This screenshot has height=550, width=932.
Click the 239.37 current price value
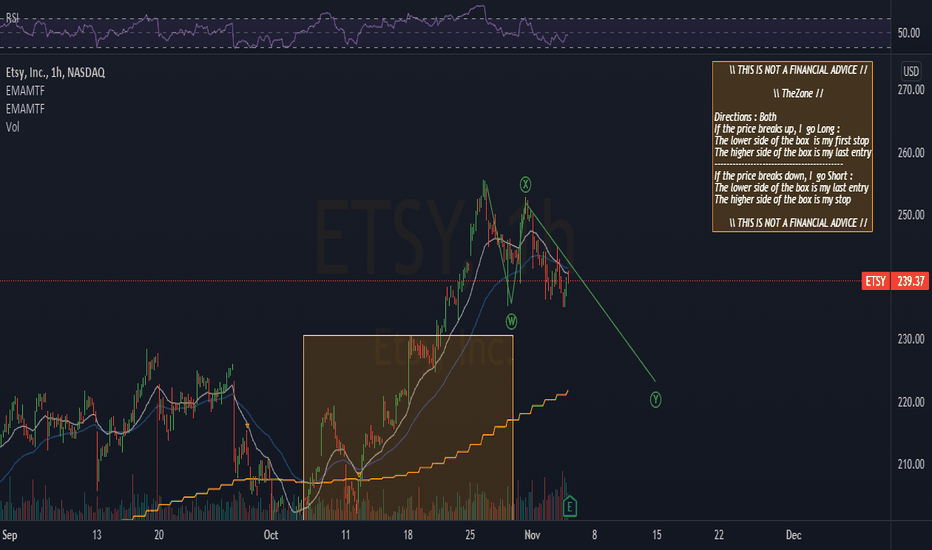pos(910,281)
